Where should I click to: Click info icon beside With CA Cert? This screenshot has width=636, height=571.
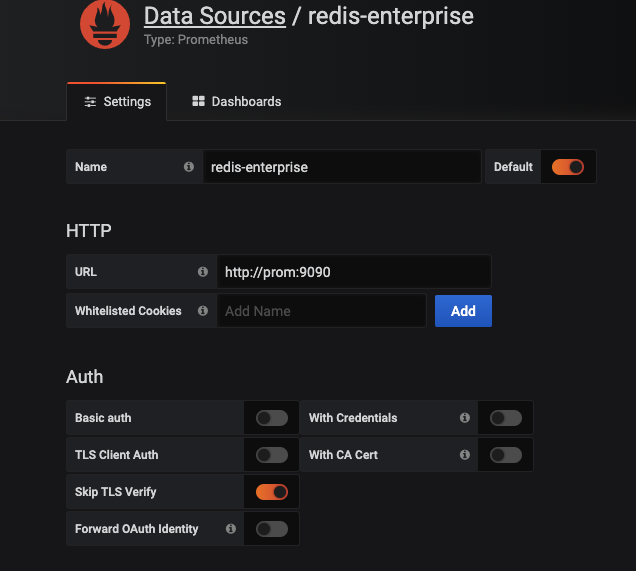(x=465, y=455)
